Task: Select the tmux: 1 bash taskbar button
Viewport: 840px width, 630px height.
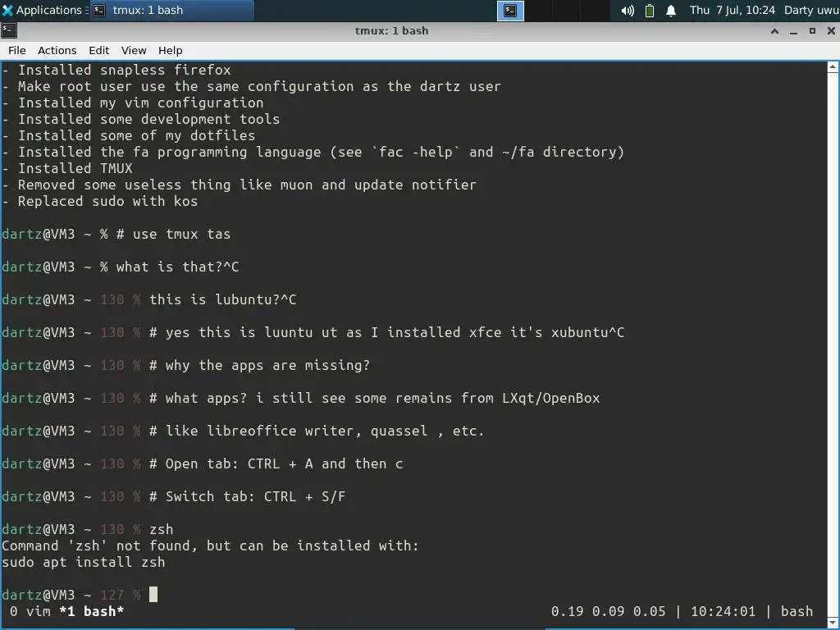Action: tap(171, 10)
